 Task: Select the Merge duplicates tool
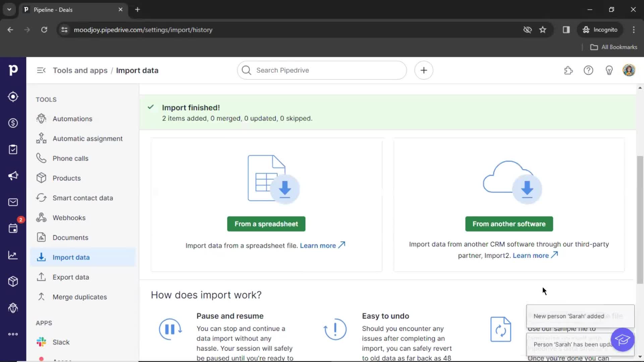tap(79, 297)
